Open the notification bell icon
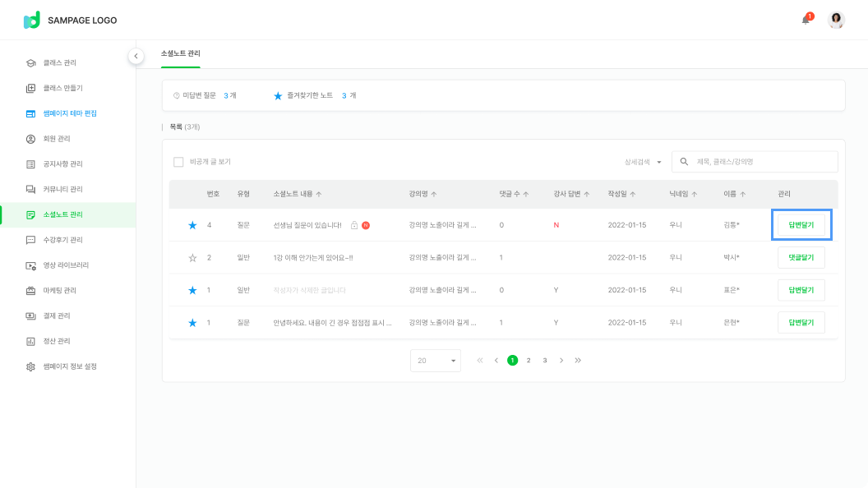The height and width of the screenshot is (488, 868). coord(806,20)
